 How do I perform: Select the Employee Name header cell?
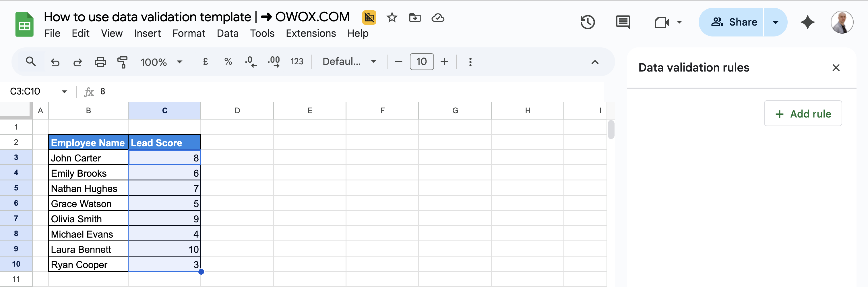click(x=88, y=142)
